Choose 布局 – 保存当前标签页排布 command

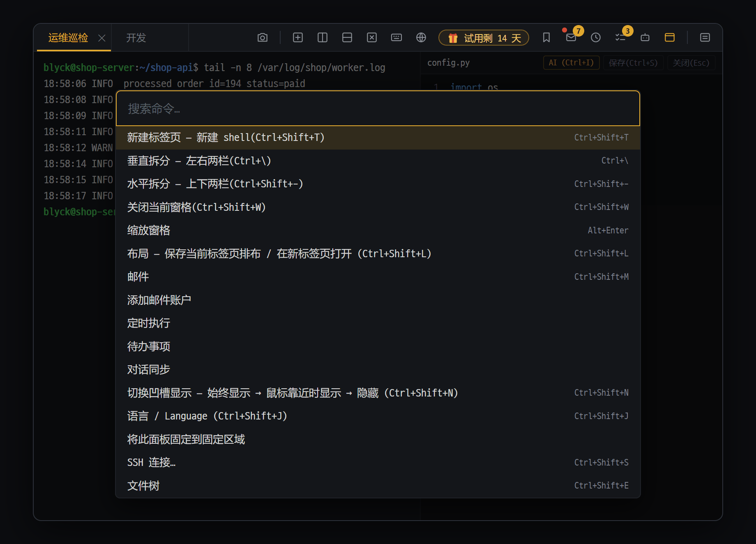378,254
